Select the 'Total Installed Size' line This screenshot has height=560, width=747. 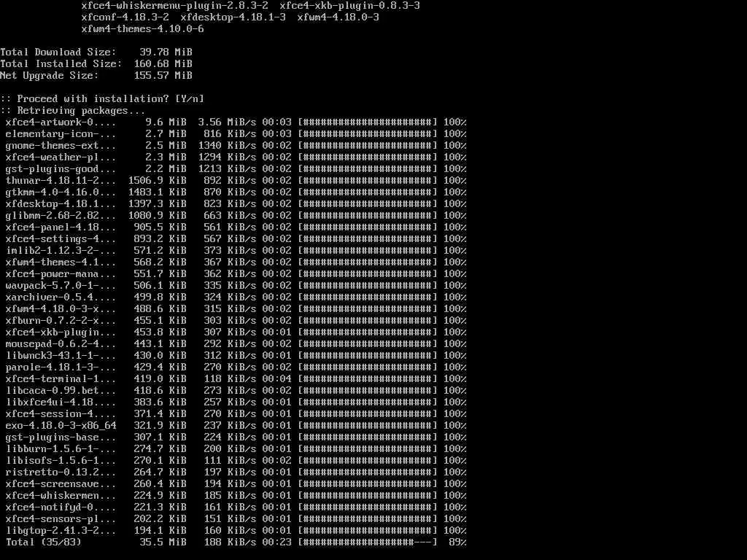pyautogui.click(x=96, y=64)
